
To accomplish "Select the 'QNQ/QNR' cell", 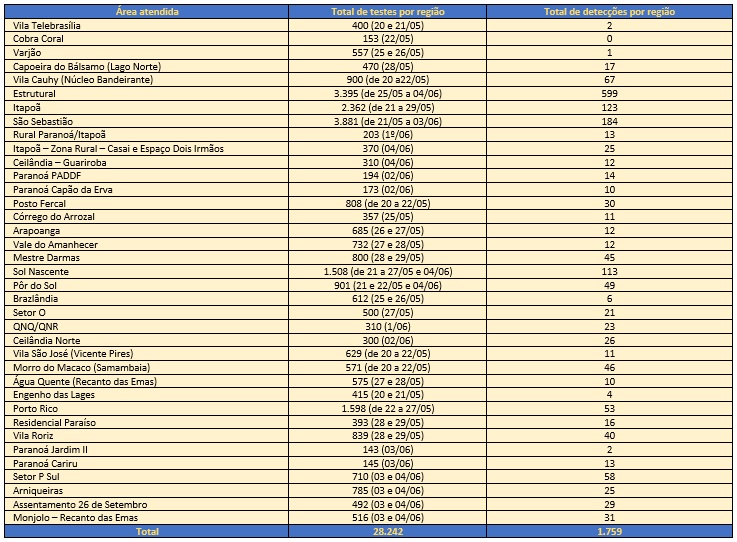I will 147,326.
